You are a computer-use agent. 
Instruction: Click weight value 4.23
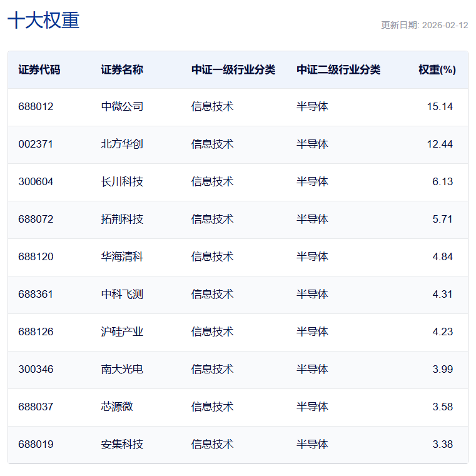(442, 332)
